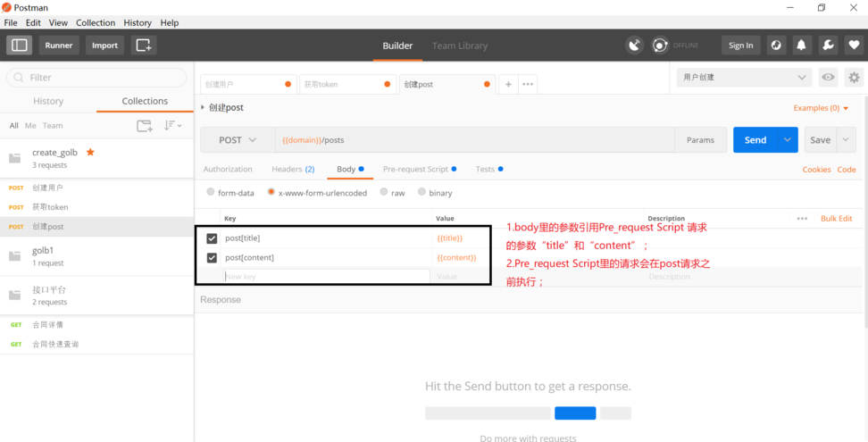
Task: Click the heart icon
Action: [x=855, y=46]
